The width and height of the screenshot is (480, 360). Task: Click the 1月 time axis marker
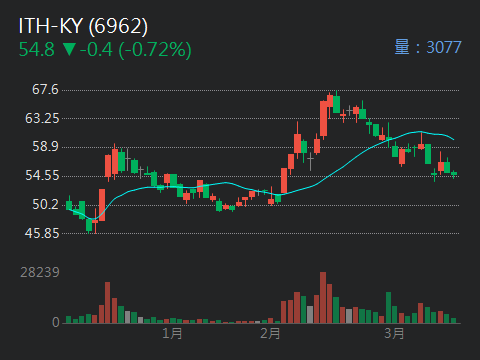[172, 333]
